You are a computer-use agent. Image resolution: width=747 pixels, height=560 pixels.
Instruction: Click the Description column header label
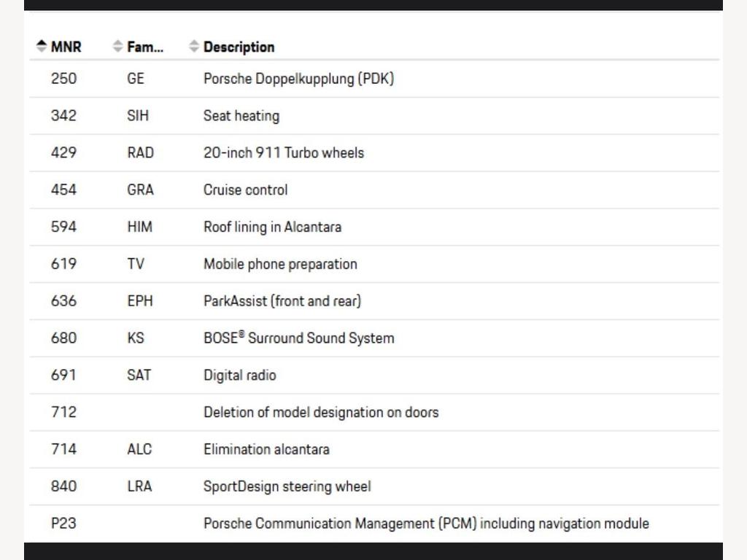[x=239, y=47]
